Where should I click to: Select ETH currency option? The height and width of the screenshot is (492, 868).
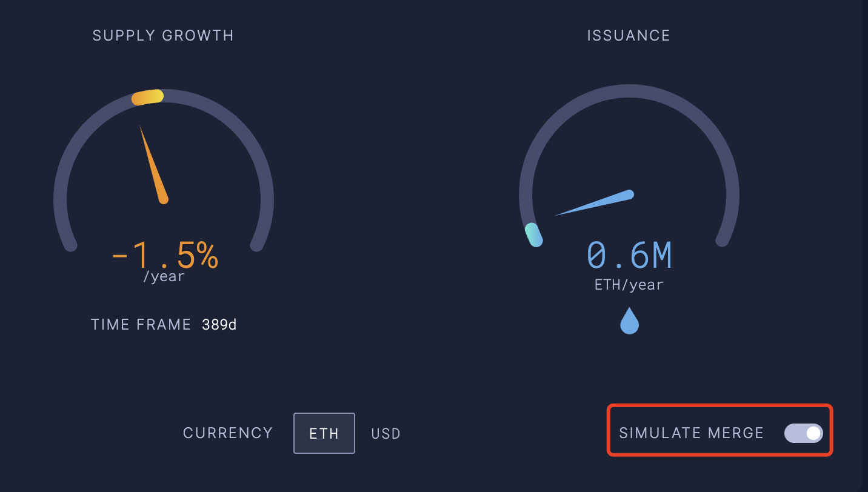[x=324, y=433]
